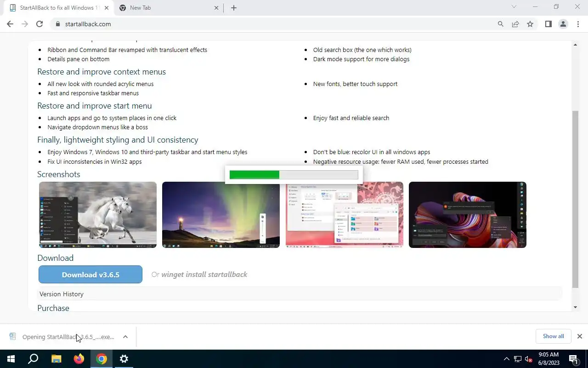The width and height of the screenshot is (588, 368).
Task: Click the 'winget install startallback' text
Action: [x=204, y=274]
